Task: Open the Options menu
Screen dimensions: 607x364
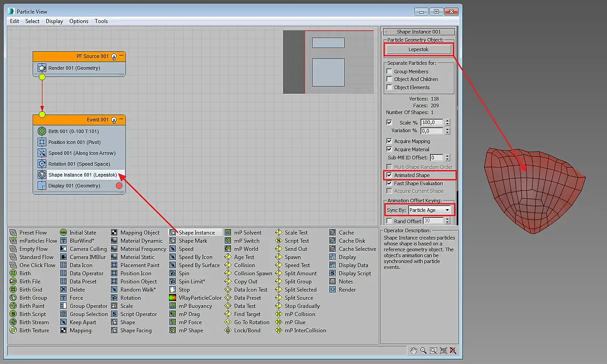Action: (x=79, y=21)
